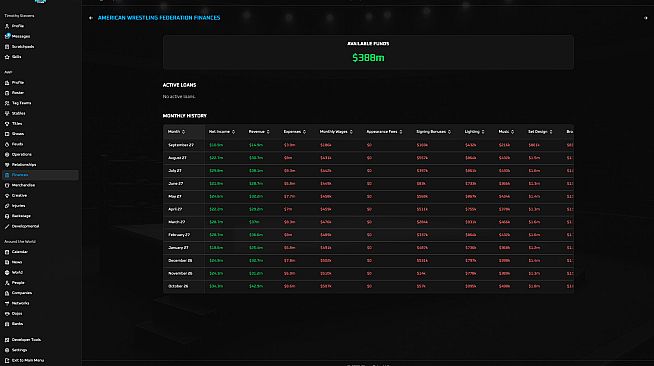
Task: Open the Creative page
Action: coord(16,196)
